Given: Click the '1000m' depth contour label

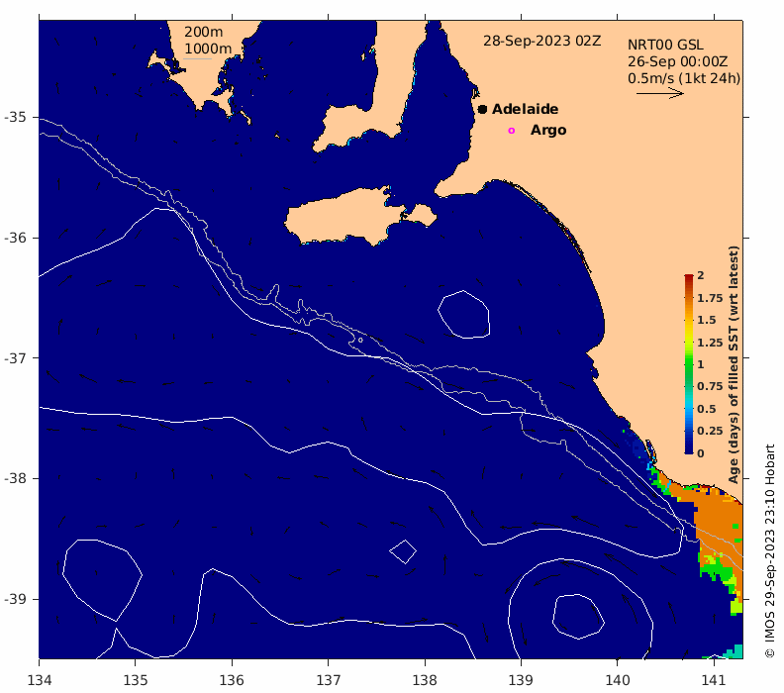Looking at the screenshot, I should point(208,49).
